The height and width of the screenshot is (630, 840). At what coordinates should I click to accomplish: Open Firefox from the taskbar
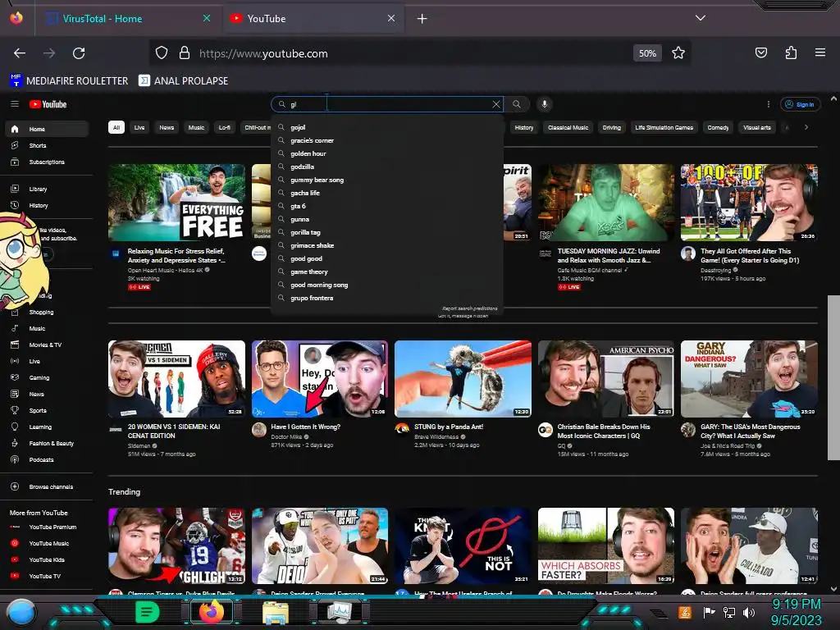(x=212, y=612)
